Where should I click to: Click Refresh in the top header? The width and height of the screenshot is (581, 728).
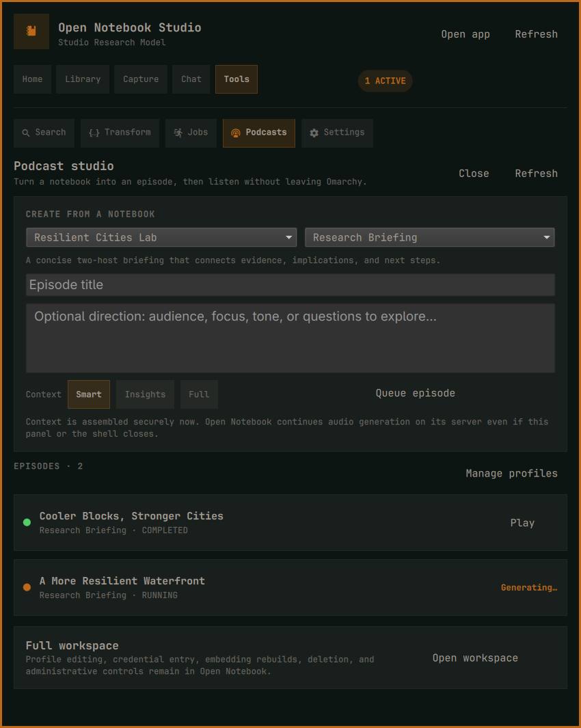point(537,34)
